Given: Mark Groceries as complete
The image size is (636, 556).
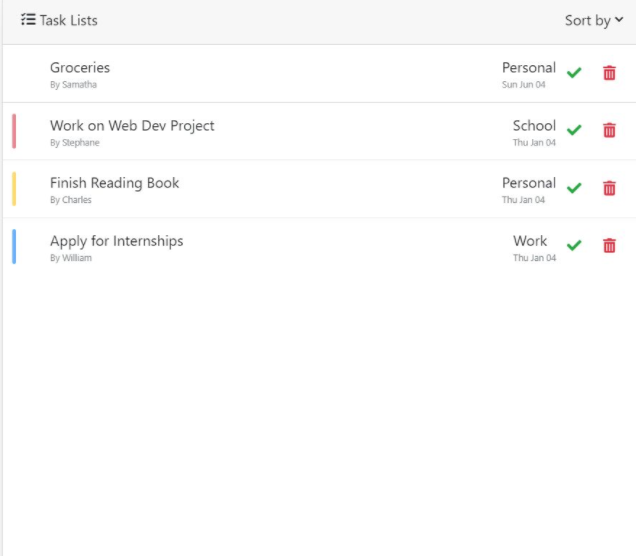Looking at the screenshot, I should 574,73.
